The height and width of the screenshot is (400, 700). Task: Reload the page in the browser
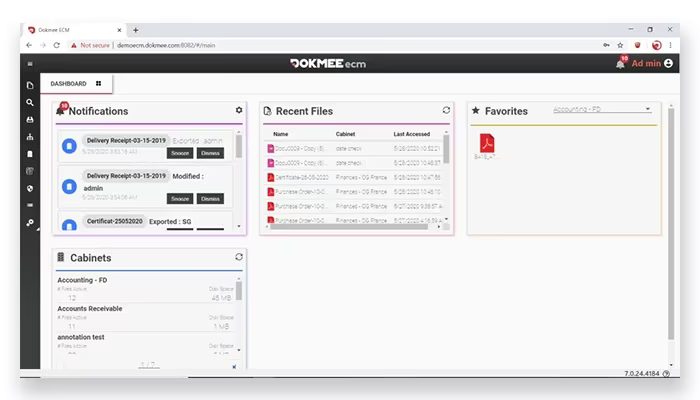tap(57, 45)
